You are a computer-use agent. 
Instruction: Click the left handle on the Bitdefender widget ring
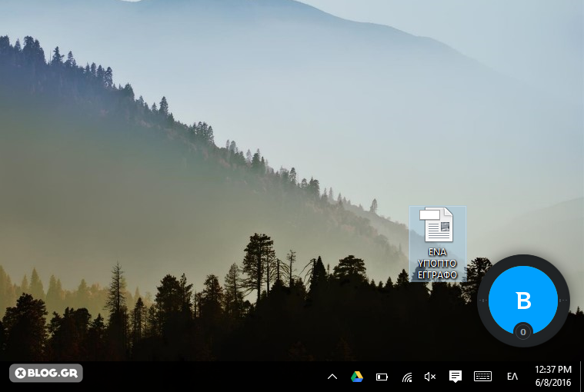tap(483, 301)
